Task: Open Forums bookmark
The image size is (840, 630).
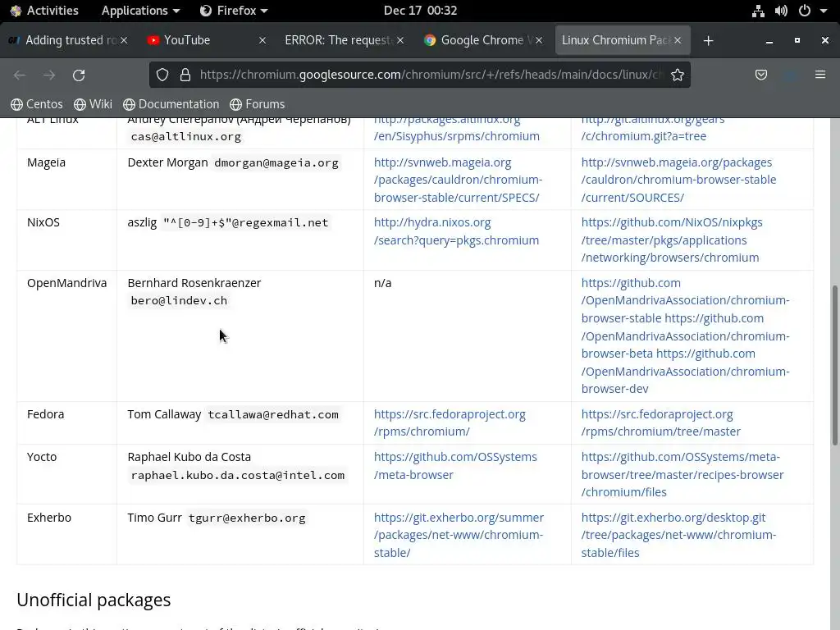Action: (x=257, y=104)
